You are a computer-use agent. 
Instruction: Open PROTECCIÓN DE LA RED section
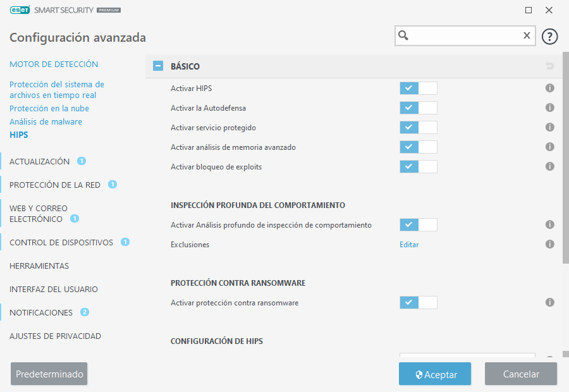55,185
